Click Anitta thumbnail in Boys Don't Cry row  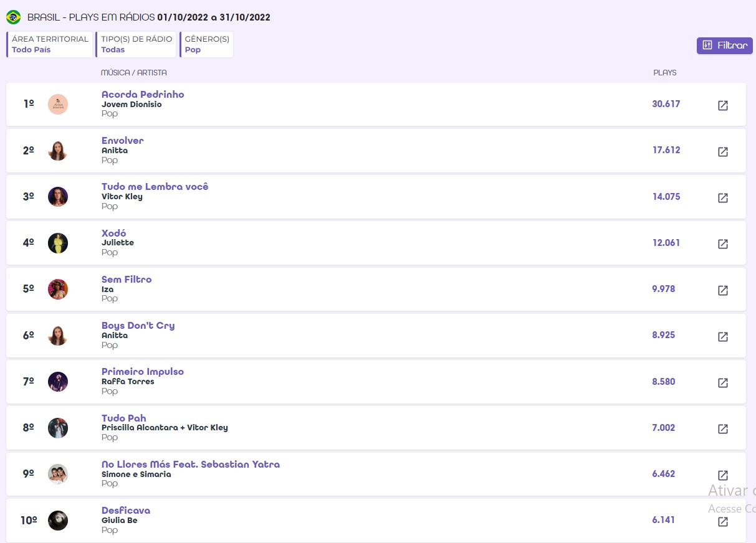(x=58, y=335)
